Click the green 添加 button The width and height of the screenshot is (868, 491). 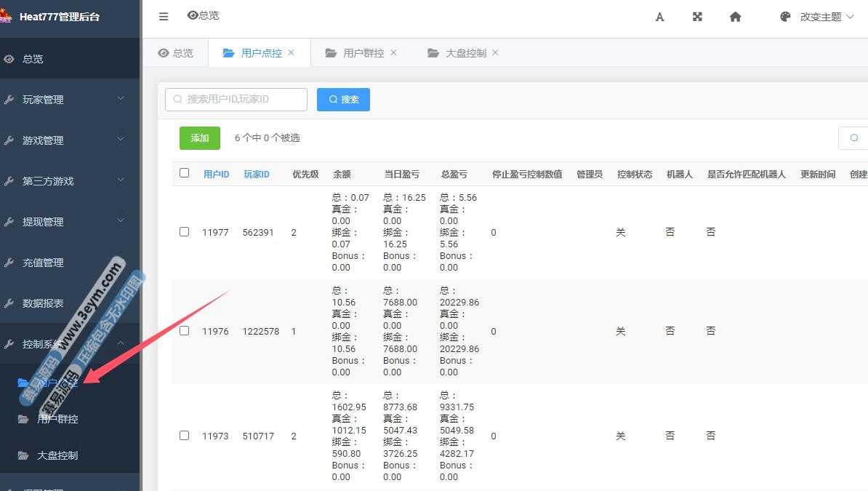coord(200,137)
